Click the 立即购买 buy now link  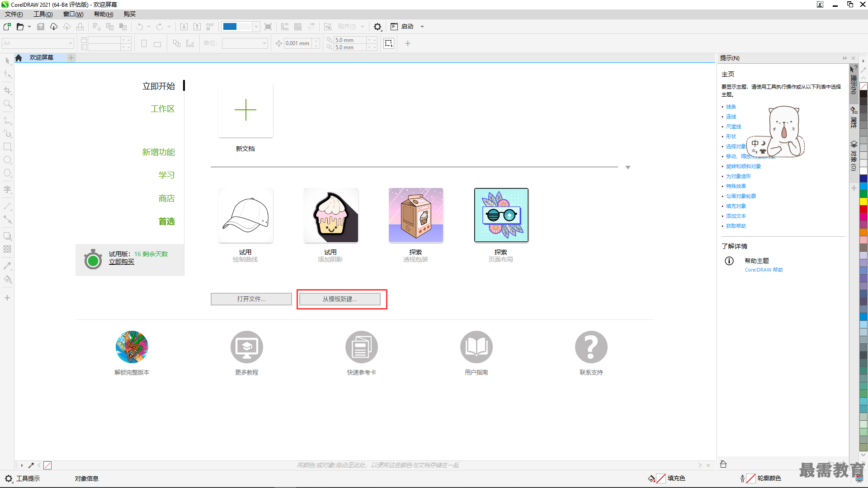[x=122, y=262]
